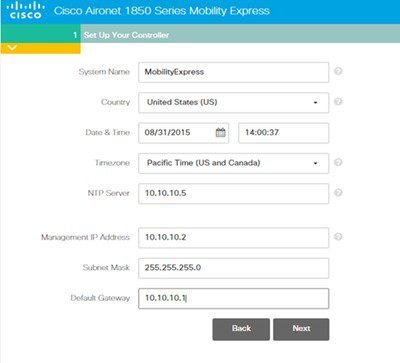The width and height of the screenshot is (400, 363).
Task: Focus the NTP Server field 10.10.10.5
Action: coord(233,194)
